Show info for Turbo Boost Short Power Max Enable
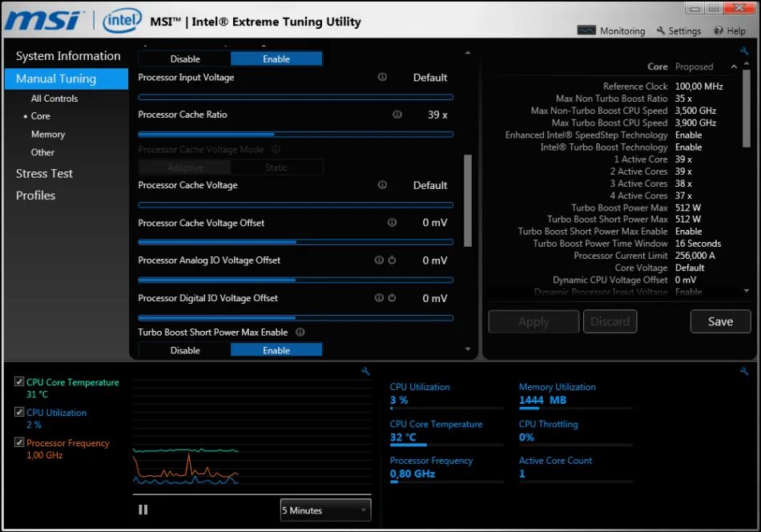761x532 pixels. point(300,332)
